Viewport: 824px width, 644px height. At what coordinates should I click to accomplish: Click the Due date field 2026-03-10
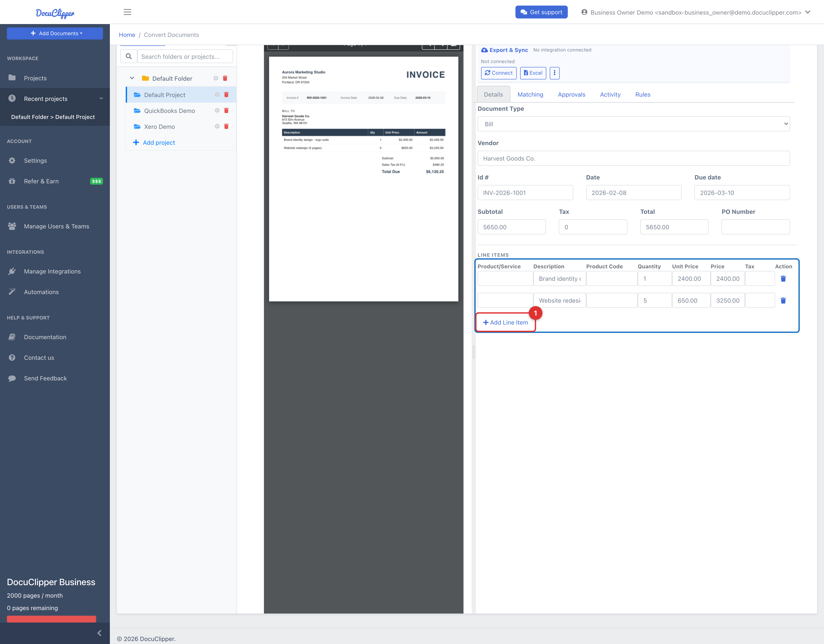coord(742,193)
